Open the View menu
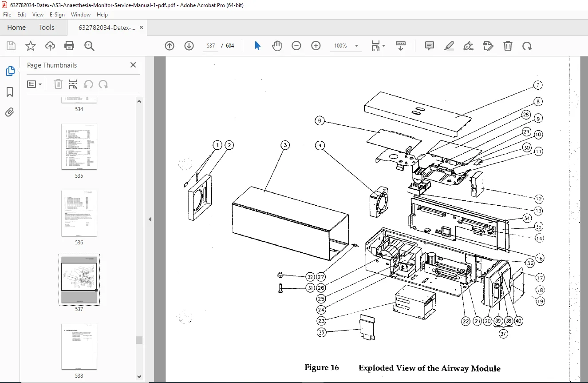Screen dimensions: 588x383 coord(38,15)
